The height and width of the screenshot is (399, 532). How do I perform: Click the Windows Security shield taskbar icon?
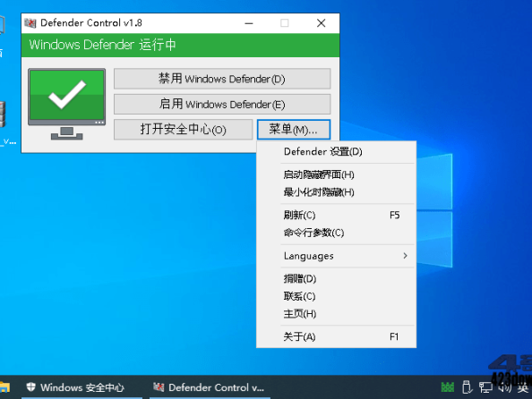click(x=30, y=386)
